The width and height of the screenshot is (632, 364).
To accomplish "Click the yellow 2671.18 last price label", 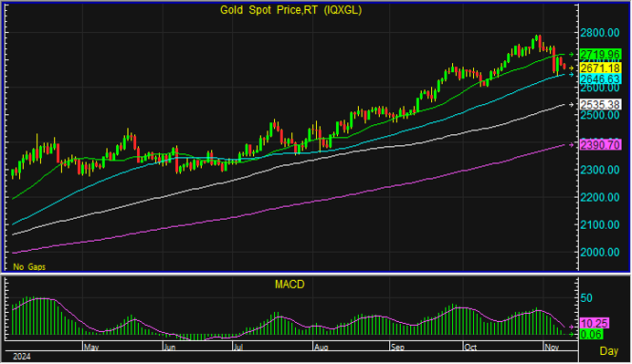I will pos(600,68).
